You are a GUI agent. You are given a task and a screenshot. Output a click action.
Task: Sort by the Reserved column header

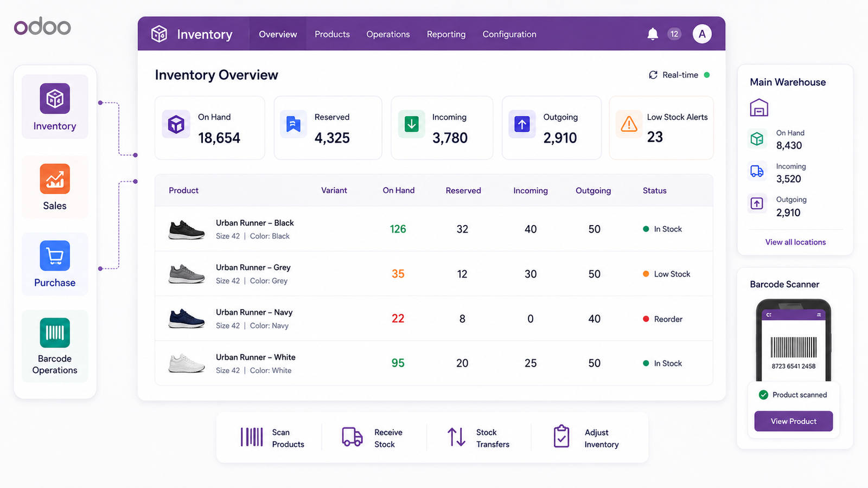[x=463, y=190]
